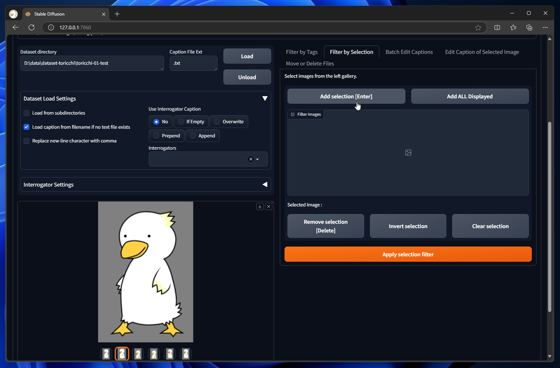
Task: Select the If Empty radio option
Action: 191,121
